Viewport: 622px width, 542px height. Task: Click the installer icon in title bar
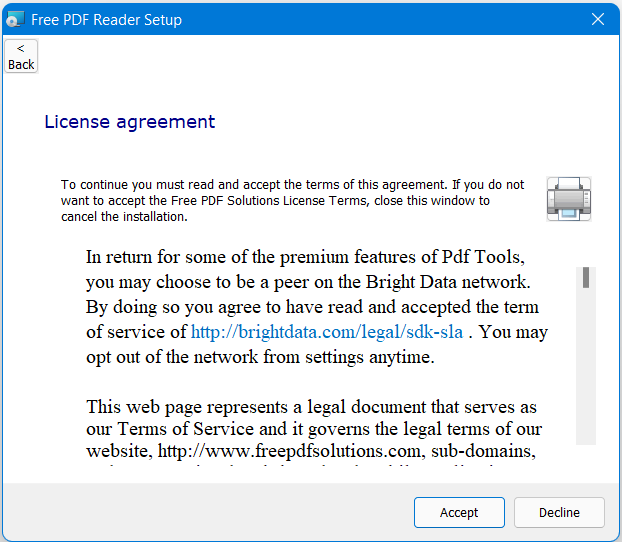click(15, 19)
